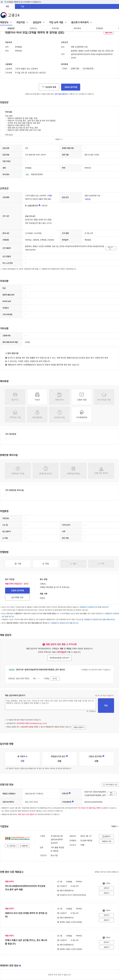
Task: Select the 차량유지비 benefit icon
Action: (59, 397)
